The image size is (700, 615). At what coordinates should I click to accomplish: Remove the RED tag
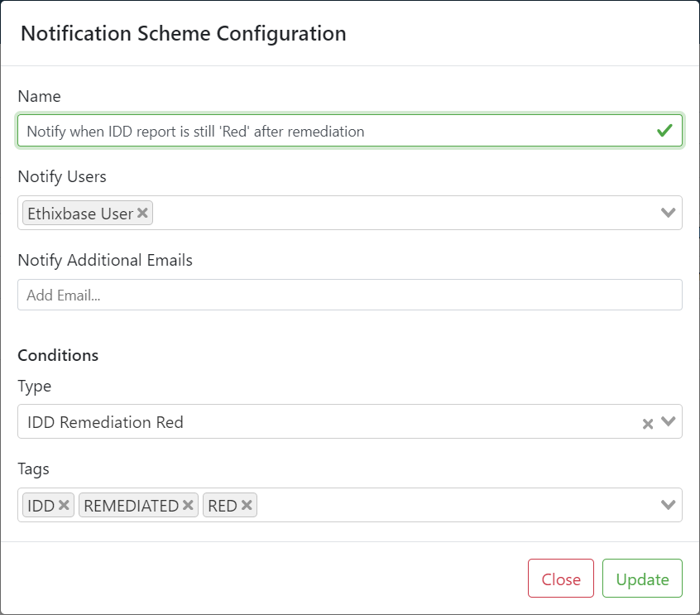247,505
